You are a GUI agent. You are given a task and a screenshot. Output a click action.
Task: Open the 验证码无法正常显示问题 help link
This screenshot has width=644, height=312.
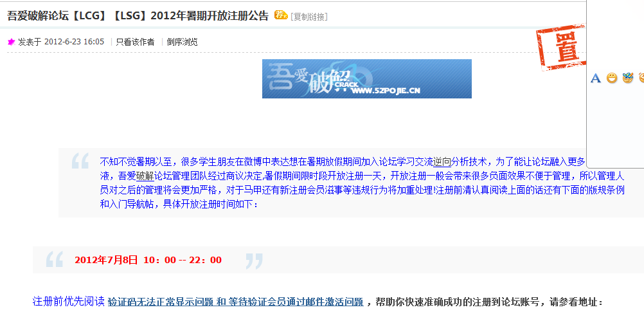pyautogui.click(x=161, y=302)
